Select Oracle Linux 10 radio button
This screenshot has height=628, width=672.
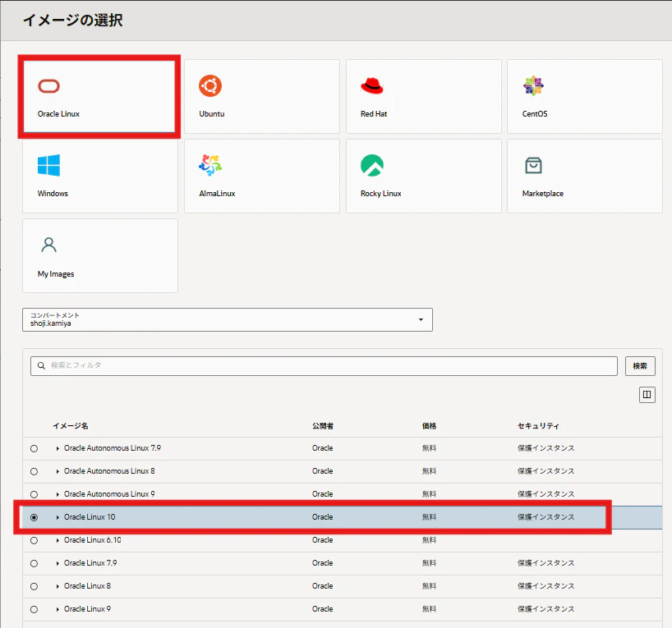click(35, 517)
